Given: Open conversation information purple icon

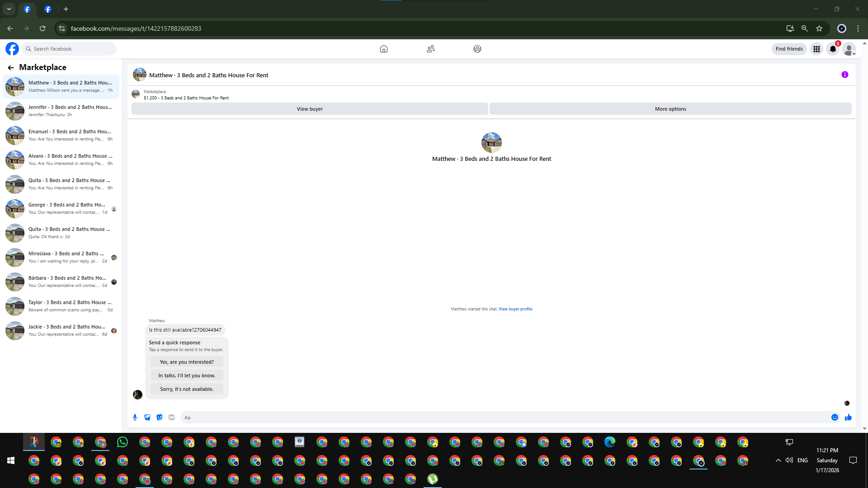Looking at the screenshot, I should pos(844,75).
